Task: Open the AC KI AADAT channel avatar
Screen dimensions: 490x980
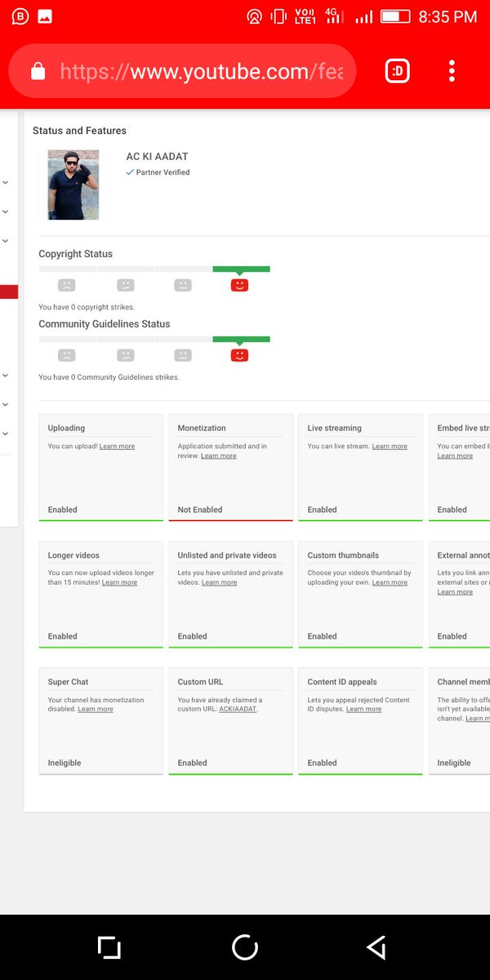Action: 73,185
